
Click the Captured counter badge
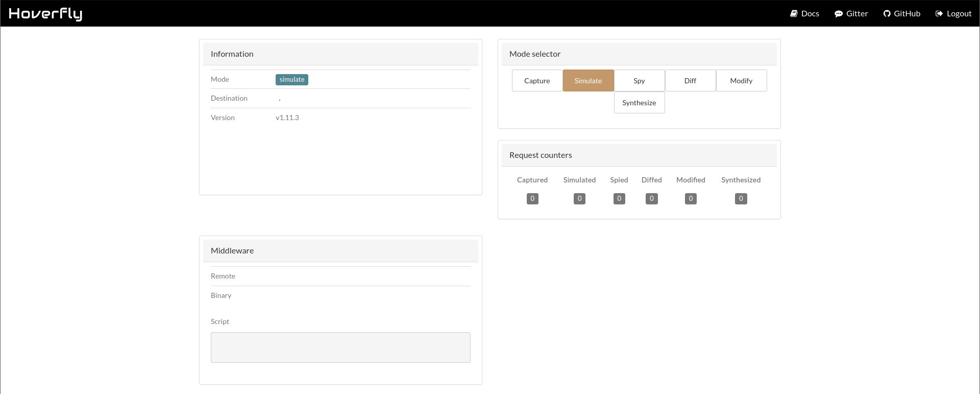click(x=532, y=199)
